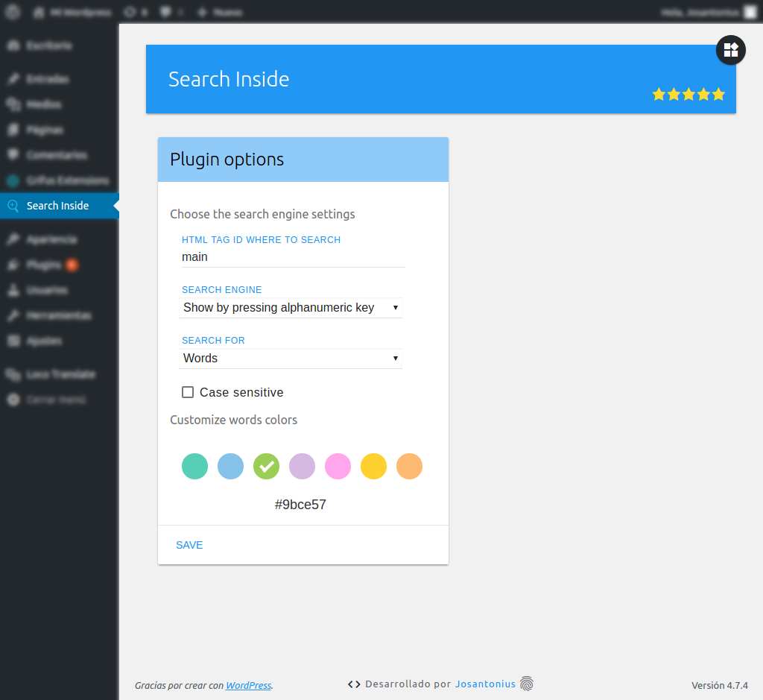The width and height of the screenshot is (763, 700).
Task: Choose the teal color swatch
Action: 194,467
